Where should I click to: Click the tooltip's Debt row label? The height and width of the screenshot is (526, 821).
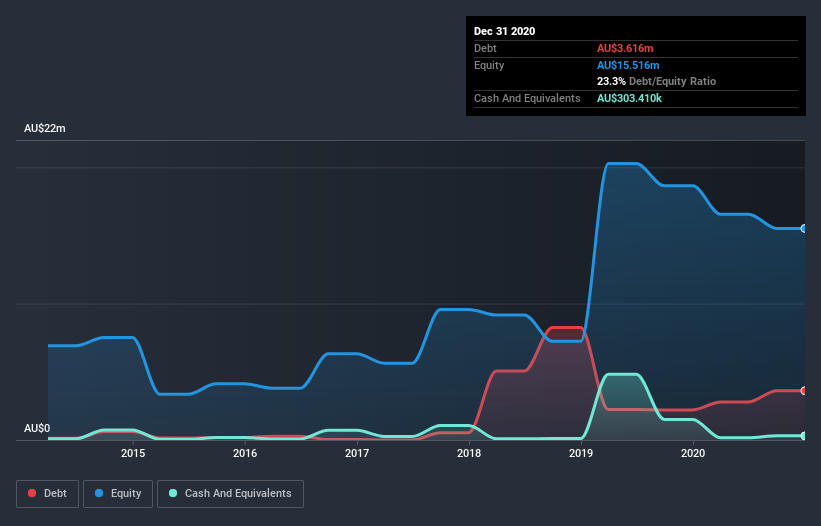click(485, 48)
